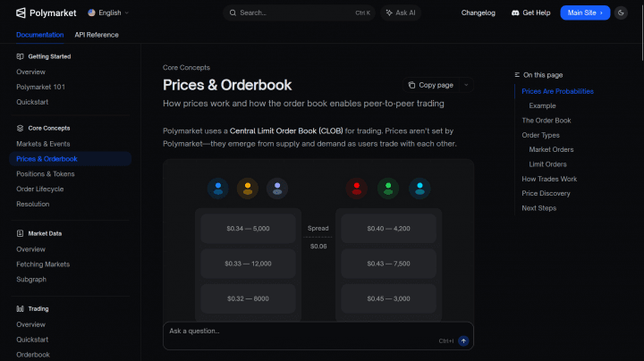Click the copy icon in Copy page
644x361 pixels.
click(x=411, y=85)
